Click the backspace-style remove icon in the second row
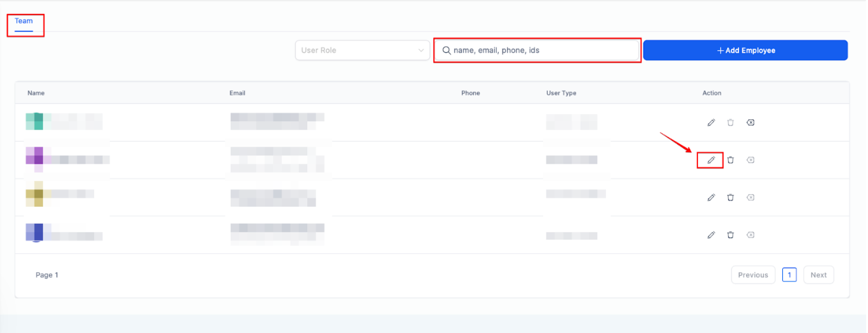868x333 pixels. pos(750,160)
